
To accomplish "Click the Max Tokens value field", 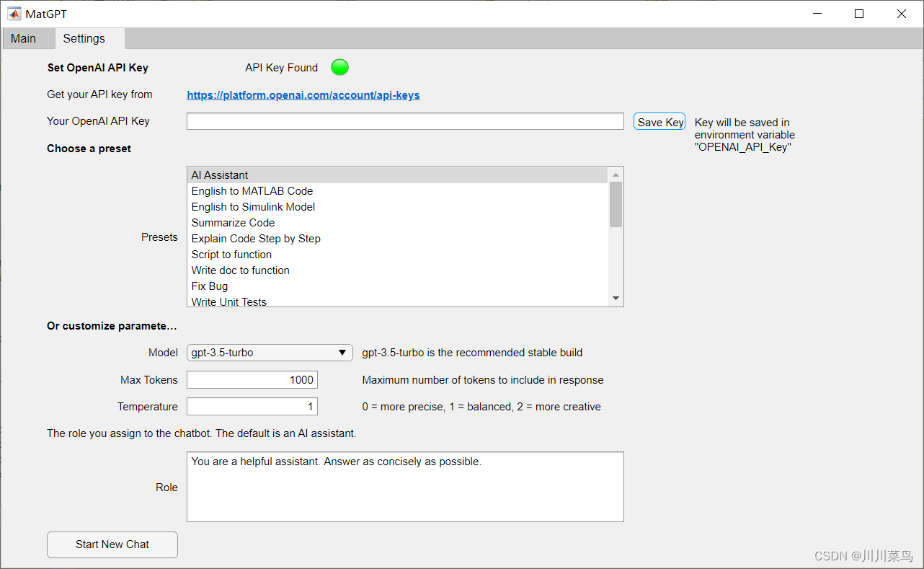I will click(x=252, y=379).
